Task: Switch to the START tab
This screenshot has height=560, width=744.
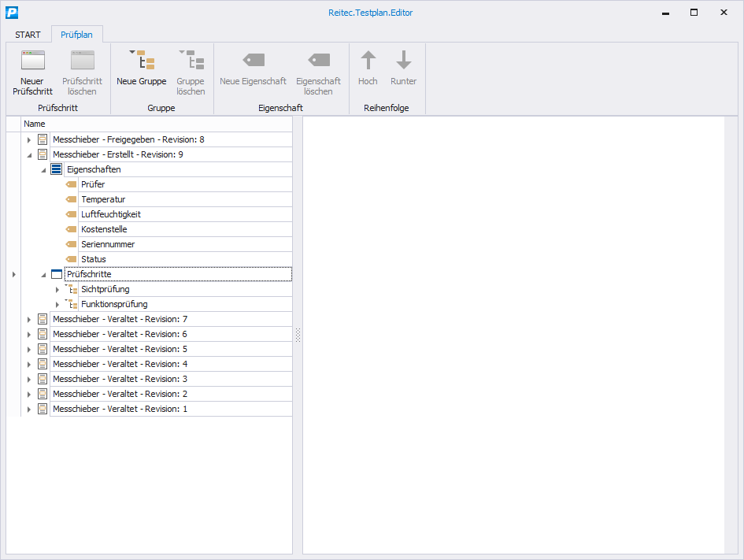Action: point(28,35)
